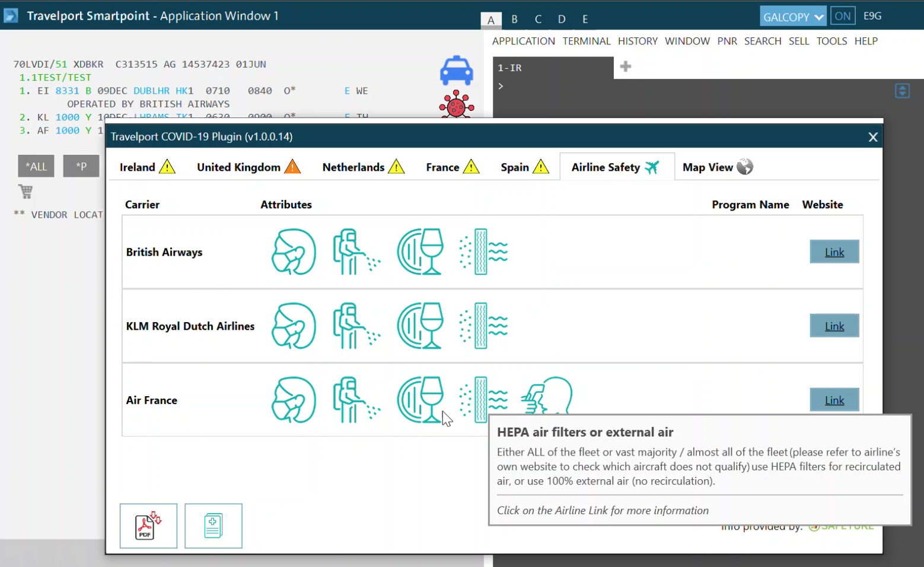Click the KLM HEPA air filter icon
The width and height of the screenshot is (924, 567).
(483, 326)
